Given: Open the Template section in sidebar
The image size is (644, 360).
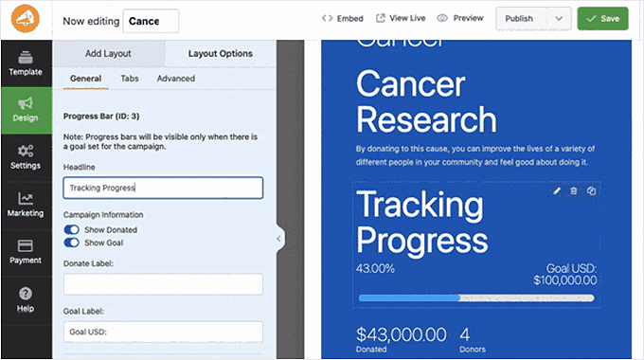Looking at the screenshot, I should pos(26,63).
